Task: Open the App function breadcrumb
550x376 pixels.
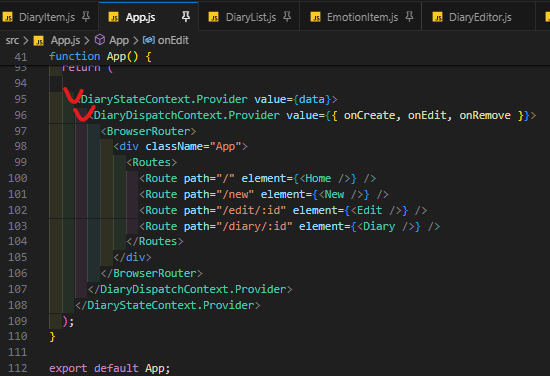Action: [x=119, y=40]
